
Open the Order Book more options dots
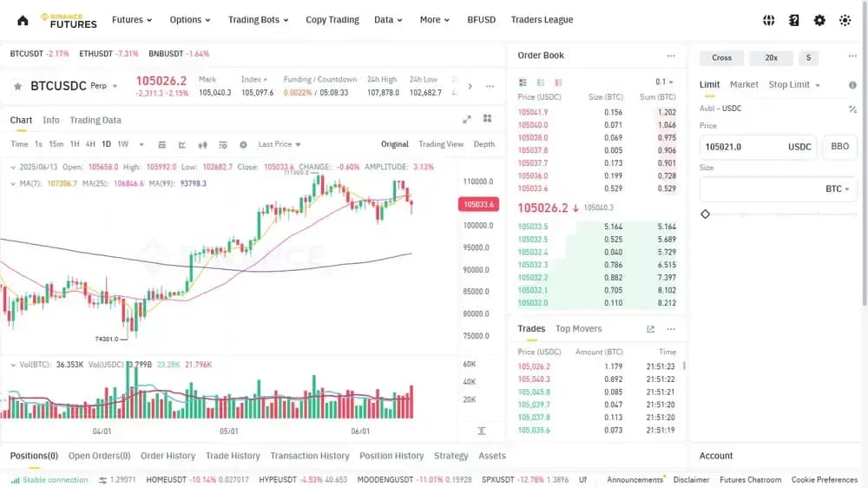671,56
